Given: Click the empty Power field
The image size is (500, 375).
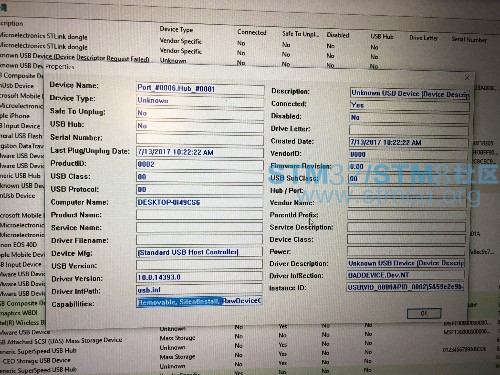Looking at the screenshot, I should pos(406,251).
